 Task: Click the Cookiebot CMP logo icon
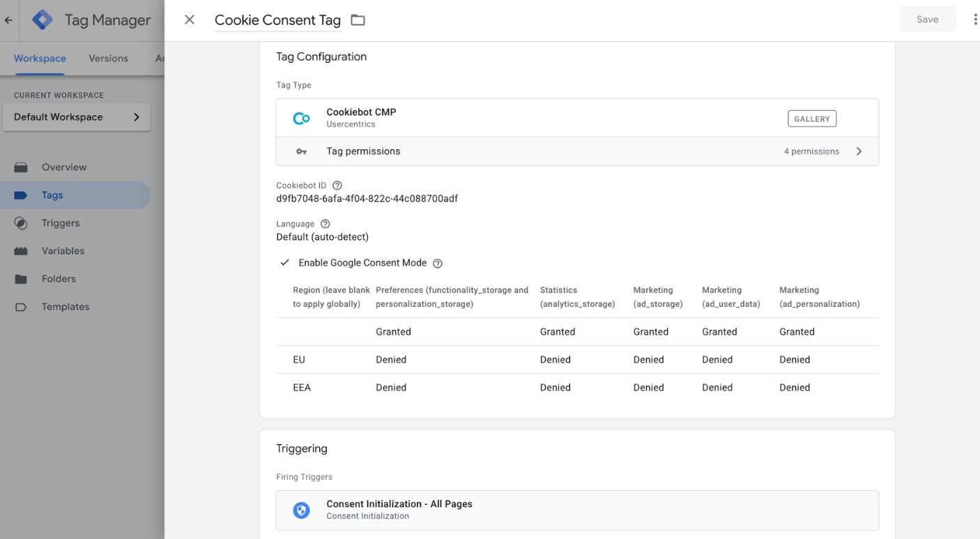click(x=301, y=119)
